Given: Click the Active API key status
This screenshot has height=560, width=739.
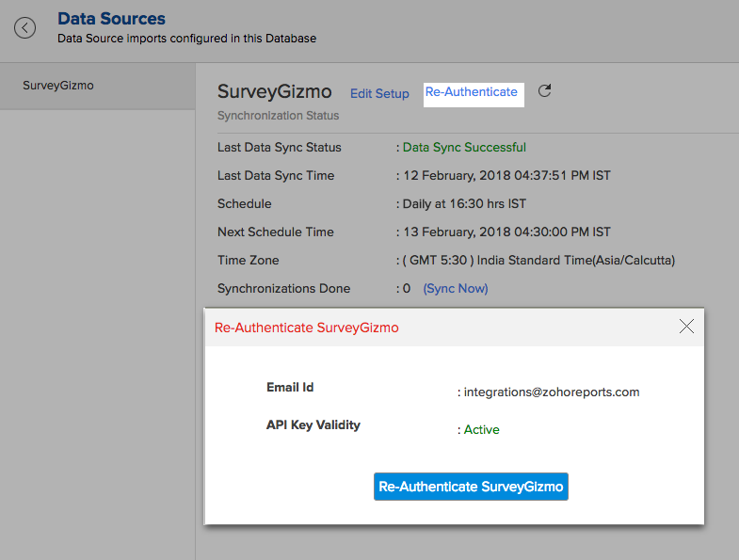Looking at the screenshot, I should pos(481,430).
